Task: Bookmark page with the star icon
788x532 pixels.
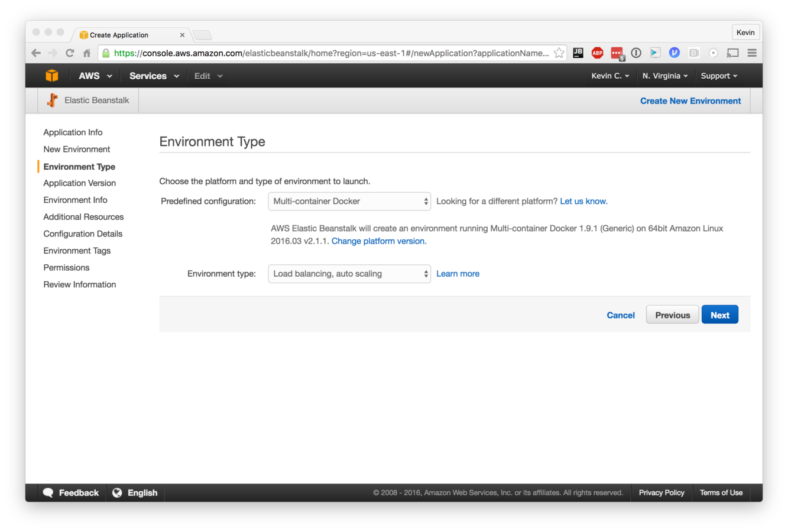Action: (559, 53)
